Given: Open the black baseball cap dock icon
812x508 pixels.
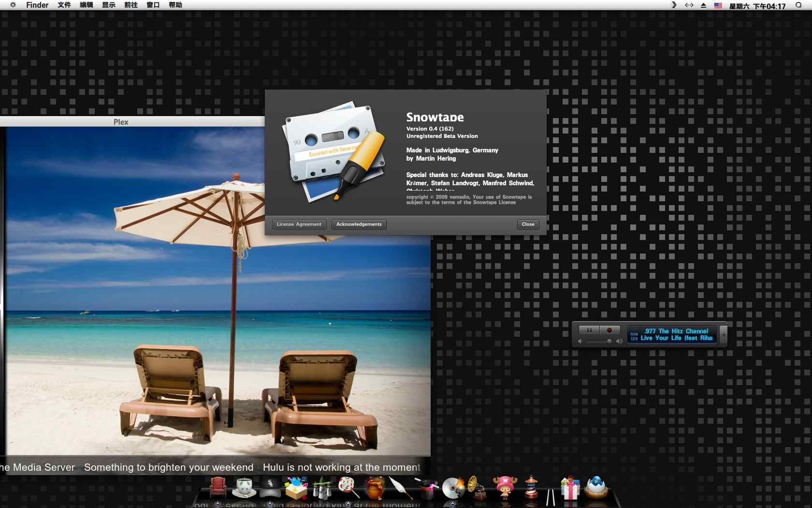Looking at the screenshot, I should click(x=270, y=488).
